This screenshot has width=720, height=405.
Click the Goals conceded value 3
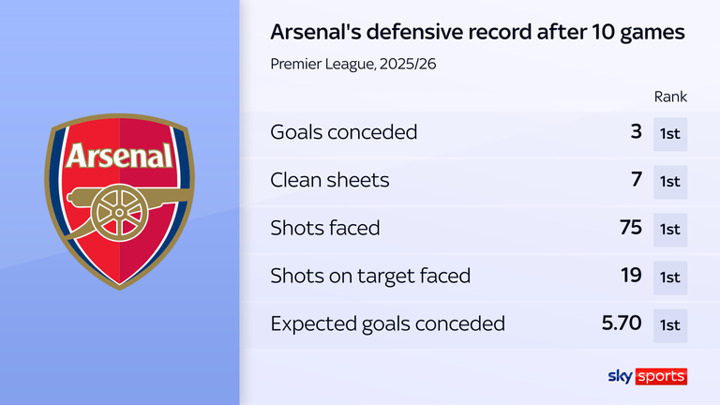pyautogui.click(x=636, y=133)
